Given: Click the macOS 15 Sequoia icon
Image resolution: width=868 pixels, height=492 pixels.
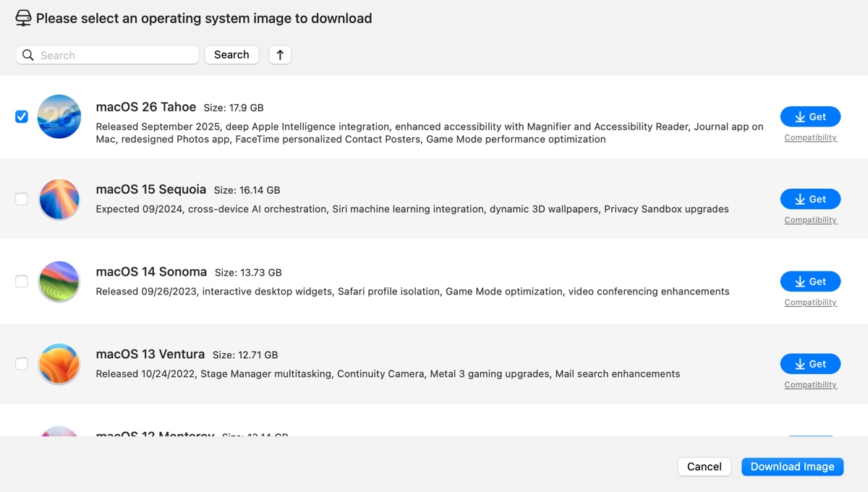Looking at the screenshot, I should (59, 199).
